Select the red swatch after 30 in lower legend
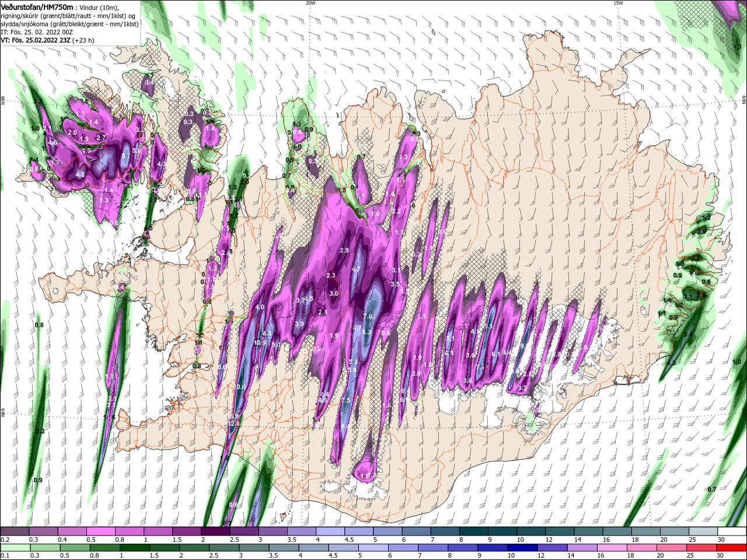This screenshot has height=560, width=747. point(731,548)
